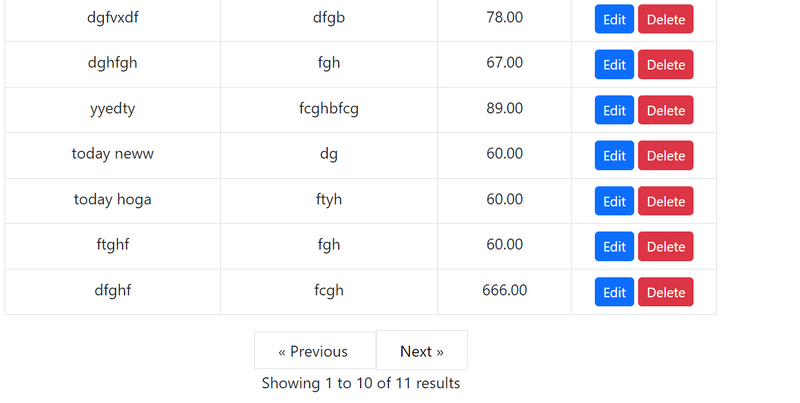Image resolution: width=800 pixels, height=403 pixels.
Task: Edit the today neww record
Action: [614, 156]
